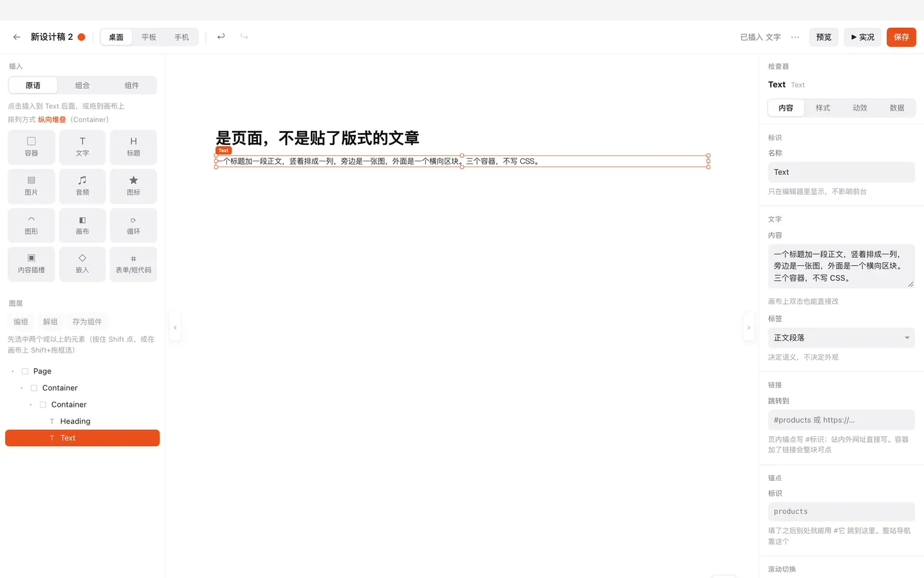Click the 编组 group button
The height and width of the screenshot is (578, 924).
(x=21, y=322)
